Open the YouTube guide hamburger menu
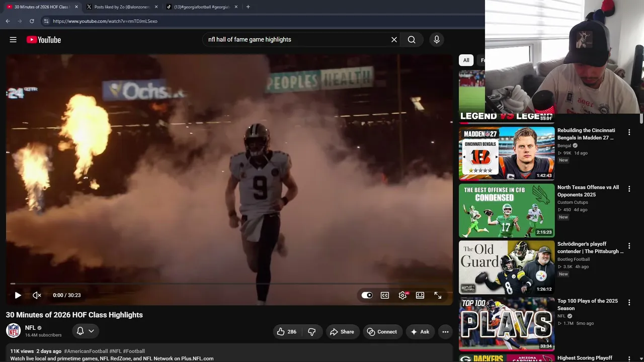The image size is (644, 362). click(x=13, y=40)
